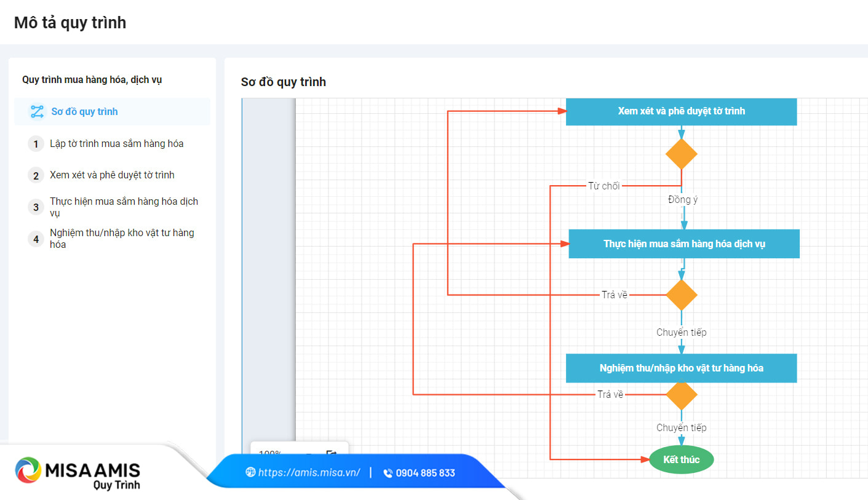868x500 pixels.
Task: Open Thực hiện mua sắm hàng hóa dịch vụ step
Action: click(x=124, y=207)
